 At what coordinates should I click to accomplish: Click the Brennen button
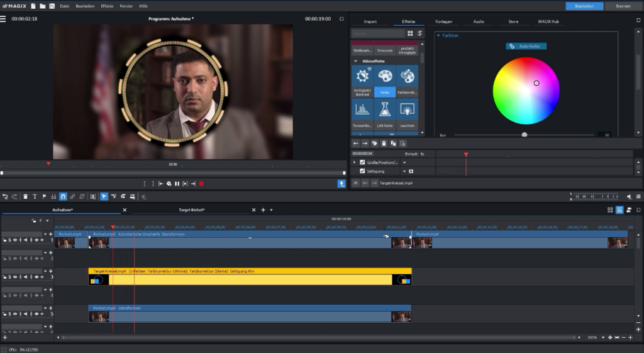tap(623, 6)
